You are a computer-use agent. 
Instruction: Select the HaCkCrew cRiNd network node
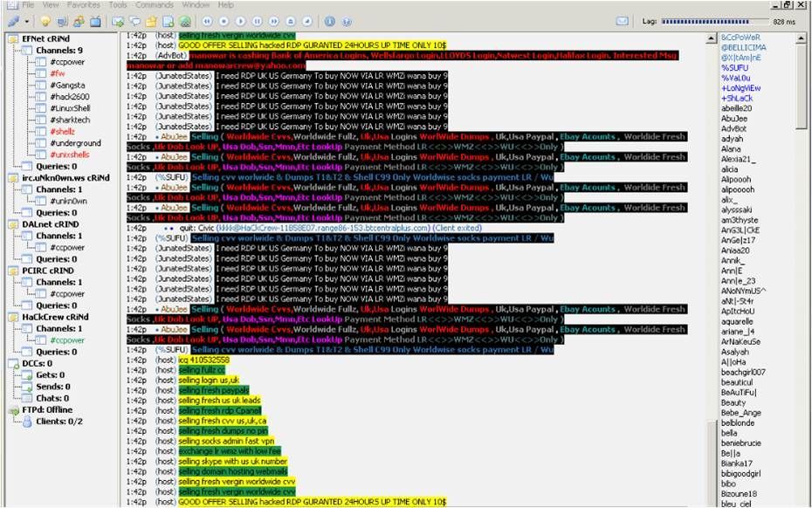(x=55, y=317)
